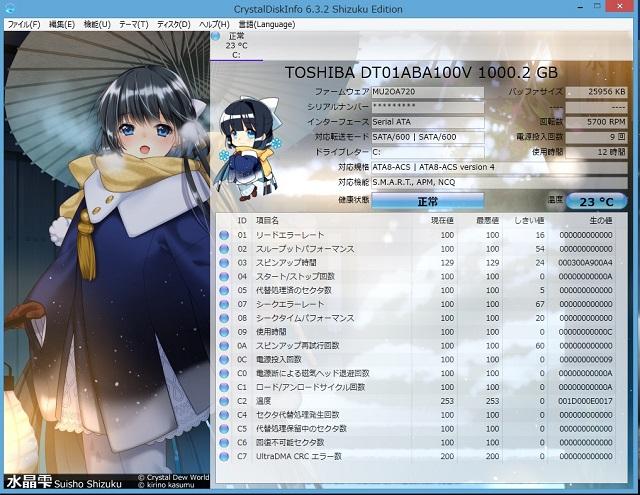The image size is (640, 495).
Task: Click status icon for UltraDMA CRC エラー数 row
Action: (x=224, y=457)
